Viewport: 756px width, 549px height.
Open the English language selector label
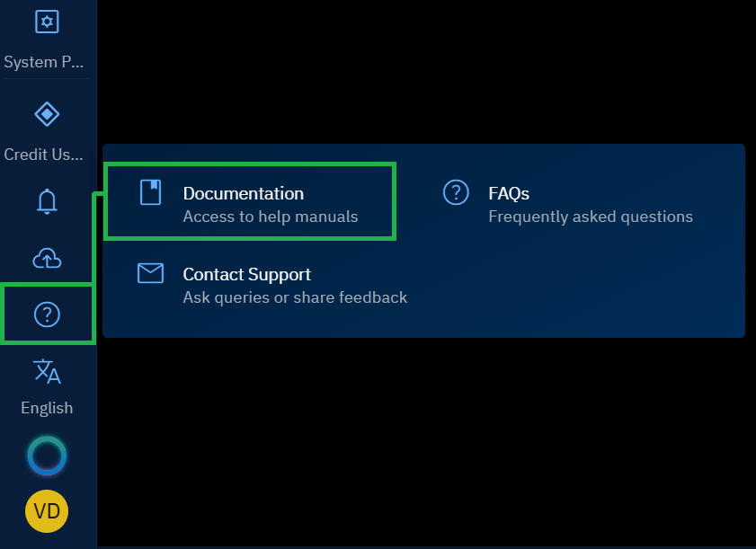(47, 408)
